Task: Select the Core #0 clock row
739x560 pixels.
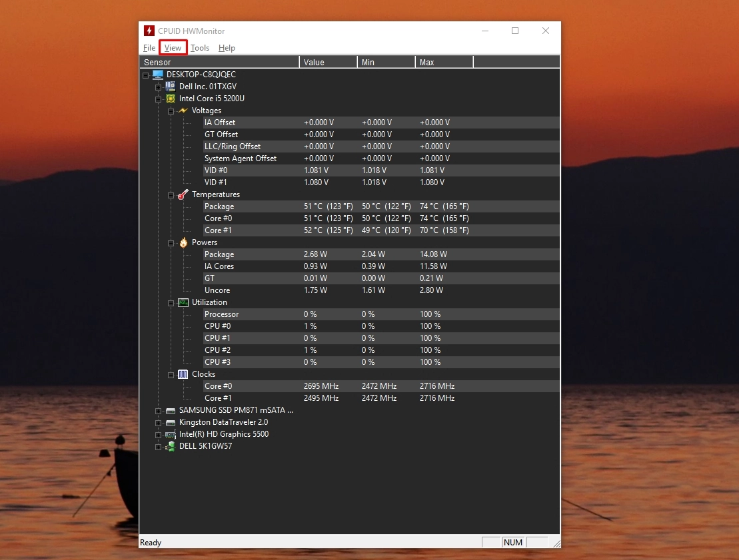Action: (x=381, y=386)
